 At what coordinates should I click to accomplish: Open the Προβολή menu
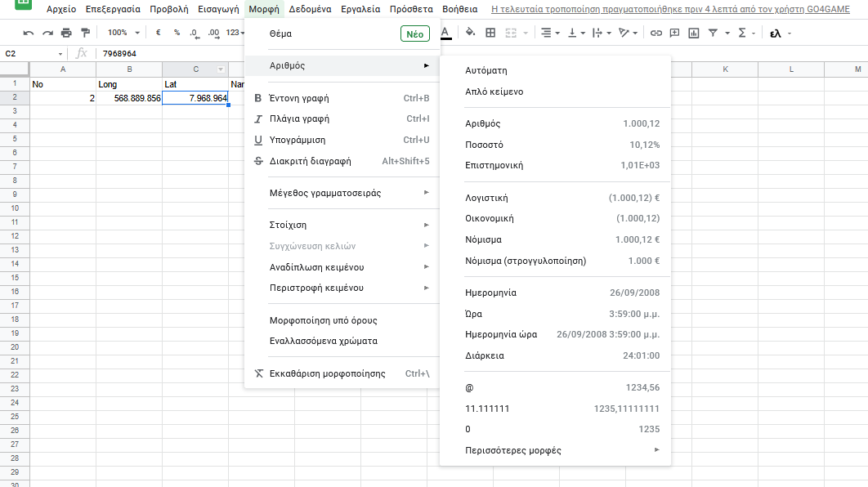(x=169, y=9)
